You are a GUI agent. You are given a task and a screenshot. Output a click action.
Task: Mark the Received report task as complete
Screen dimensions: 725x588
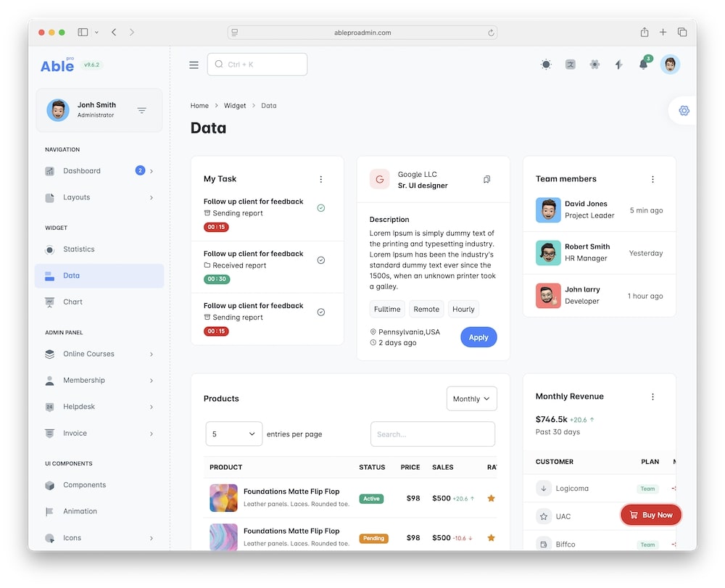click(321, 260)
